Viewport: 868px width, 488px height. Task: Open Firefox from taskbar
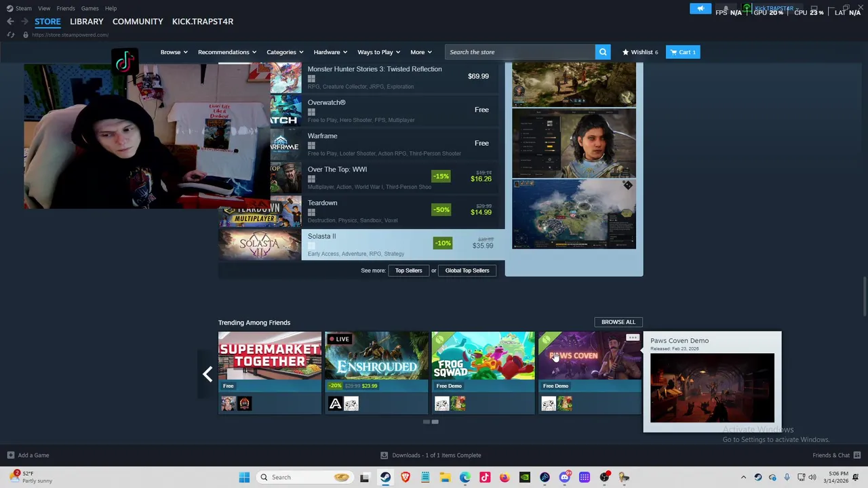[x=505, y=477]
